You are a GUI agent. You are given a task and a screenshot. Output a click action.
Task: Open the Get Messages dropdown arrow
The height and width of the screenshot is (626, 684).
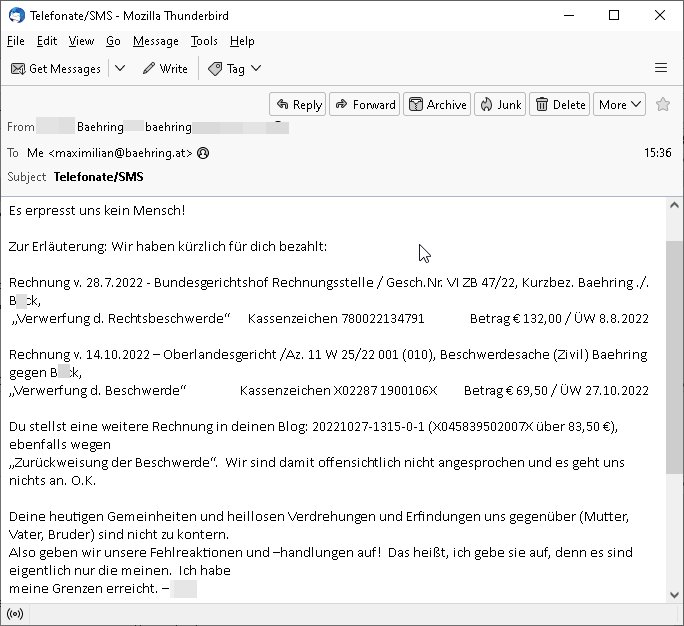(x=120, y=69)
